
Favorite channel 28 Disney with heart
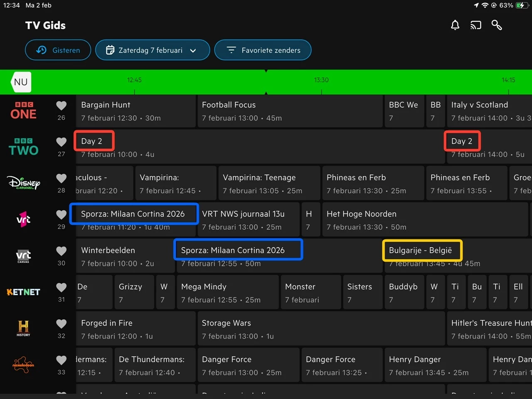click(62, 178)
